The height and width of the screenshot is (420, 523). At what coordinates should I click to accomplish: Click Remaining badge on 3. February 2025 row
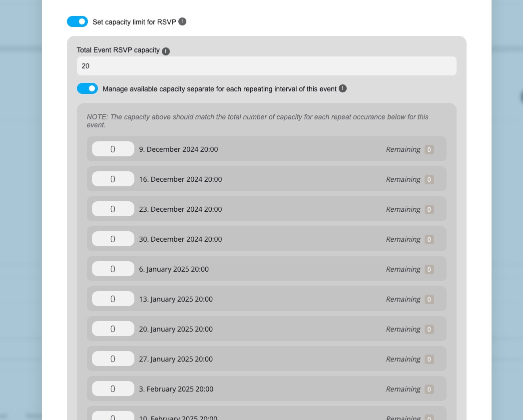tap(429, 390)
